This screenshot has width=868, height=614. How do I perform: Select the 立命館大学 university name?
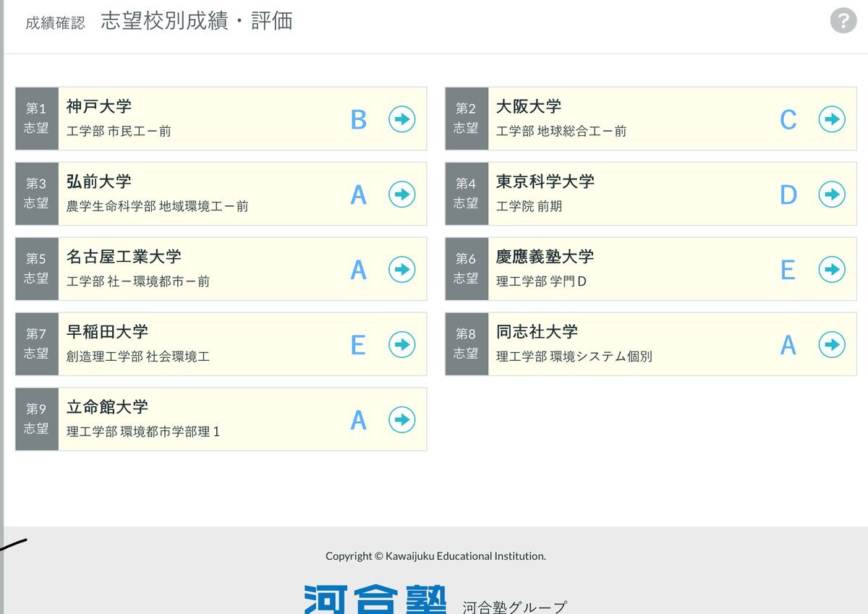pos(107,408)
